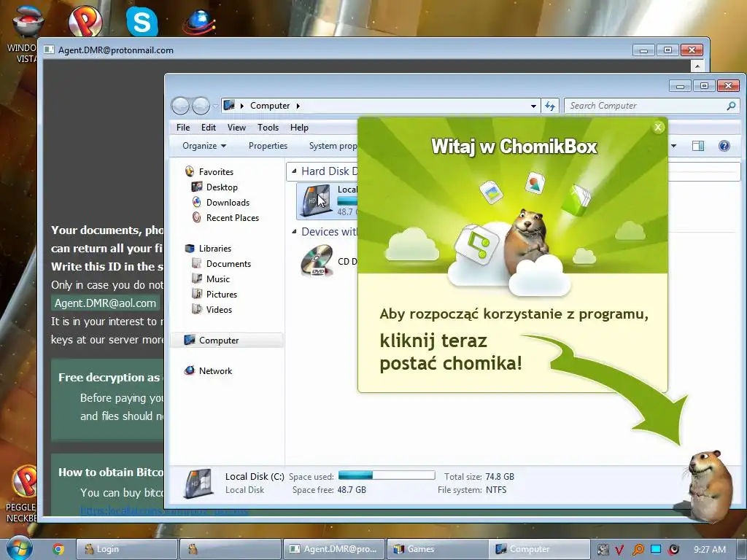Open the Help menu

pos(299,127)
